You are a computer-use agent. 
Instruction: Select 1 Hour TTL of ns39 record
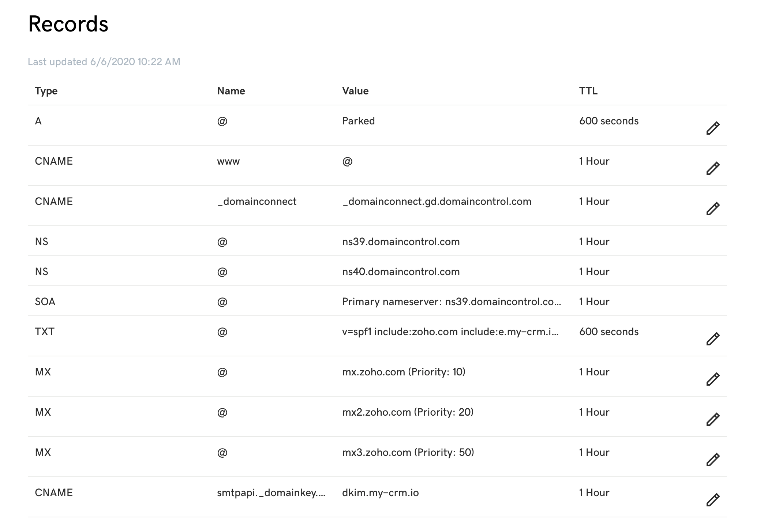(594, 242)
